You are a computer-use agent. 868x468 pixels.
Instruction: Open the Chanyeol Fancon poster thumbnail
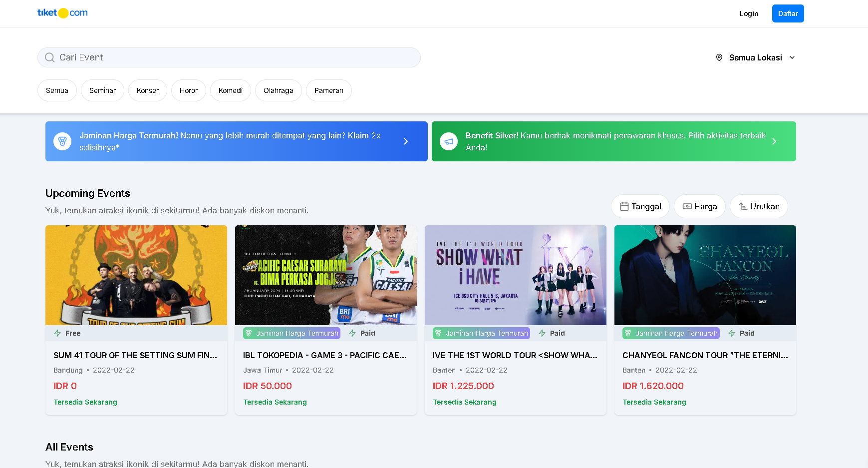[x=705, y=275]
